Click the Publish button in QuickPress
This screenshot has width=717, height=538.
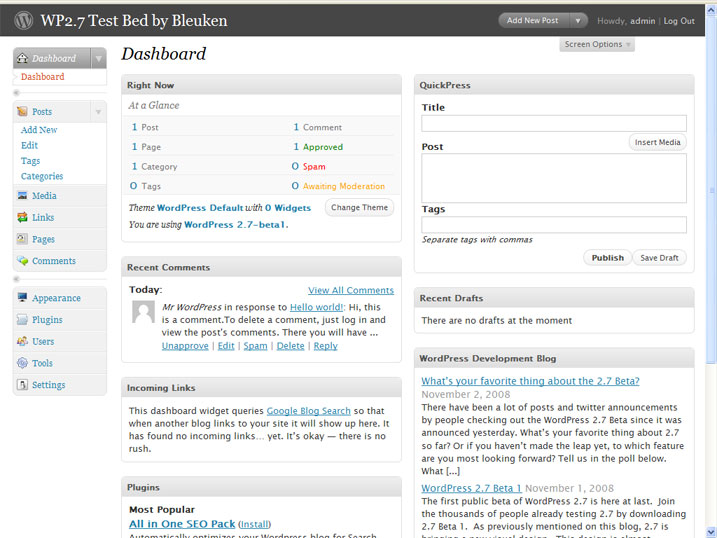pos(608,258)
